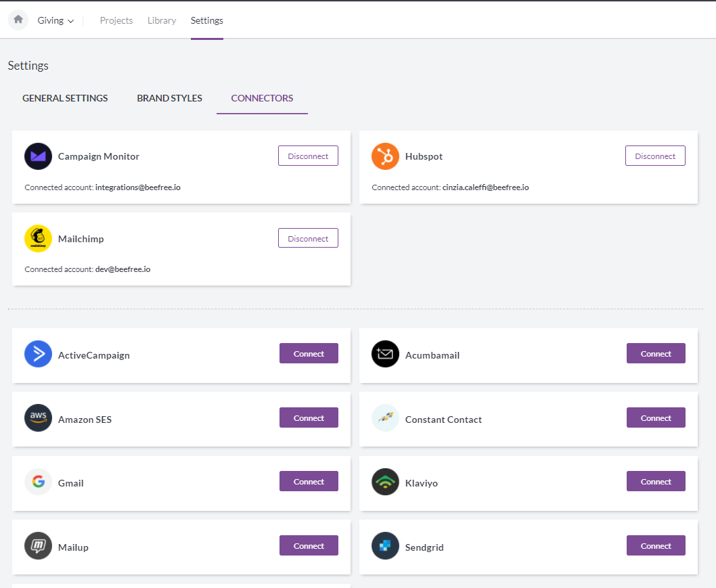Click the Klaviyo name label
716x588 pixels.
(421, 483)
